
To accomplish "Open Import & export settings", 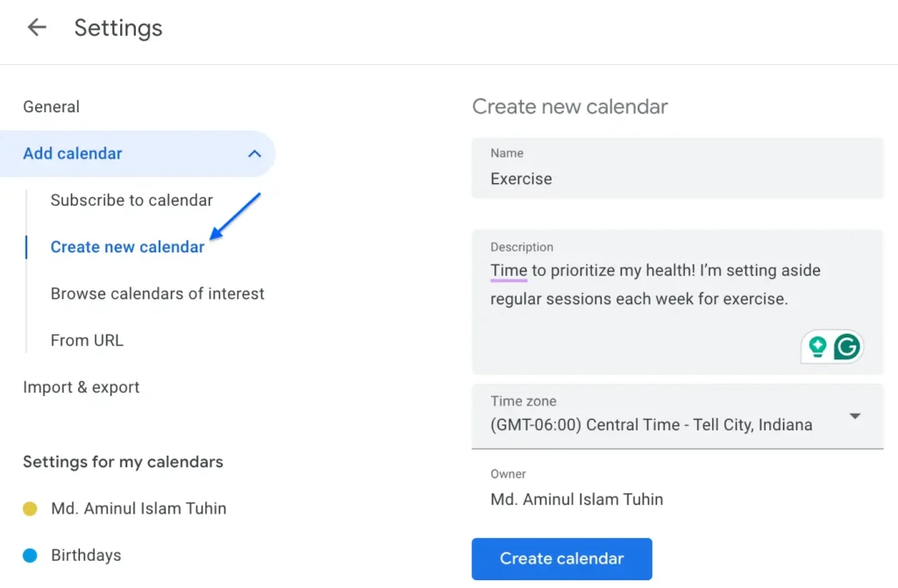I will click(x=81, y=386).
